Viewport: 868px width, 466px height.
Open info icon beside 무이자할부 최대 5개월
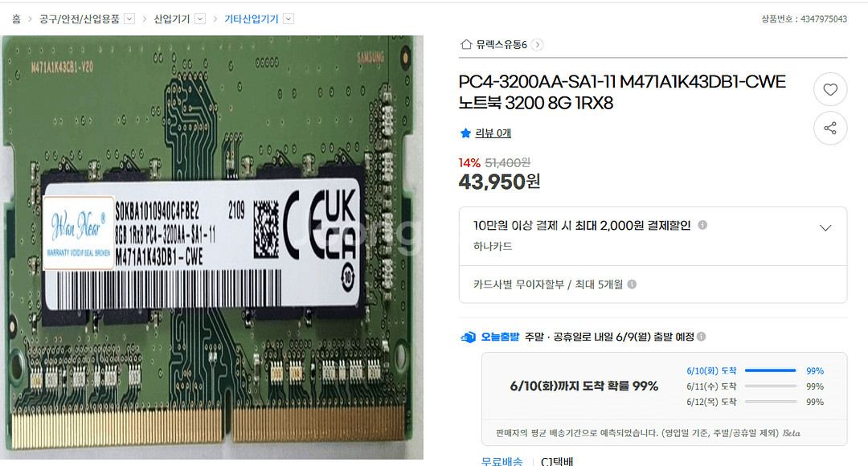(632, 284)
